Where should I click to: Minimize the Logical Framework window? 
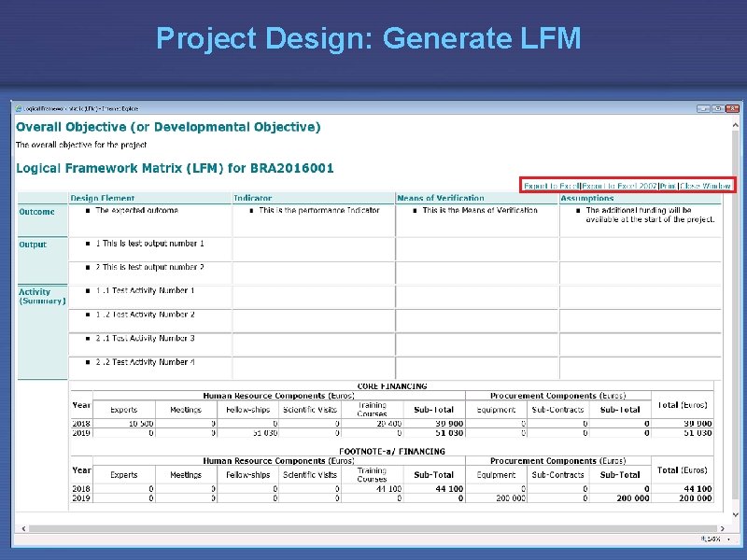703,107
